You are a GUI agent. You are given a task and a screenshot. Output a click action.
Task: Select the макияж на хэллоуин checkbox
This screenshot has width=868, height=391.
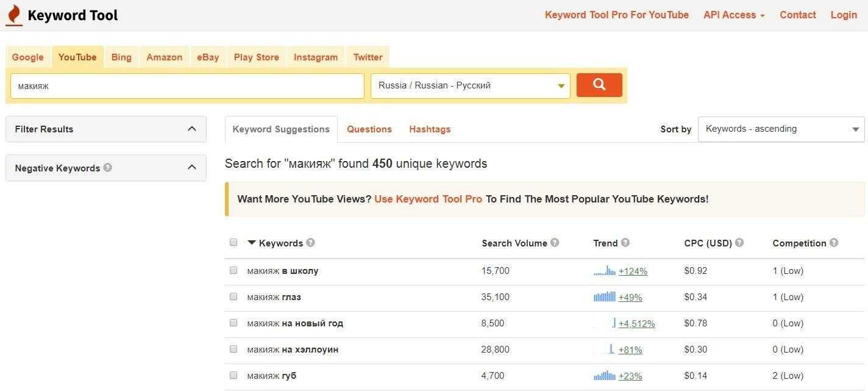point(233,350)
